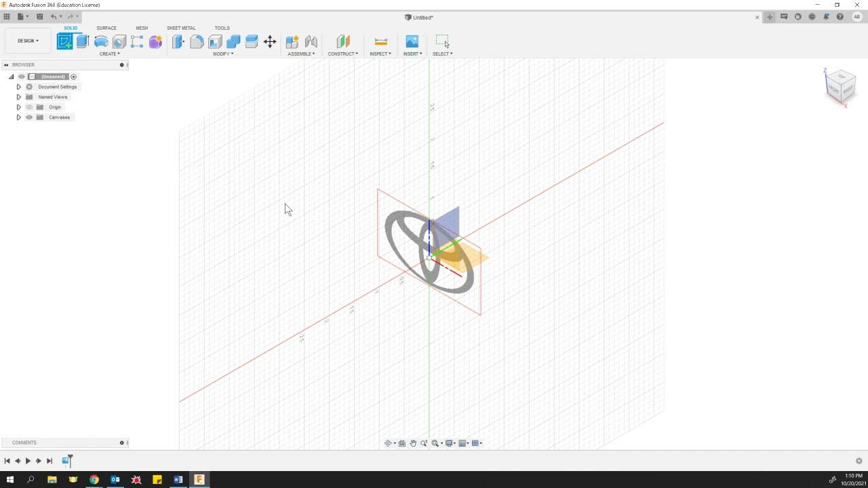The width and height of the screenshot is (868, 488).
Task: Select the Insert image icon
Action: pyautogui.click(x=412, y=41)
